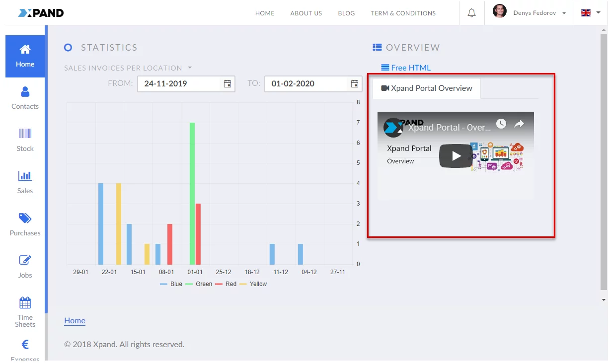Open the TO date calendar picker

pos(354,84)
